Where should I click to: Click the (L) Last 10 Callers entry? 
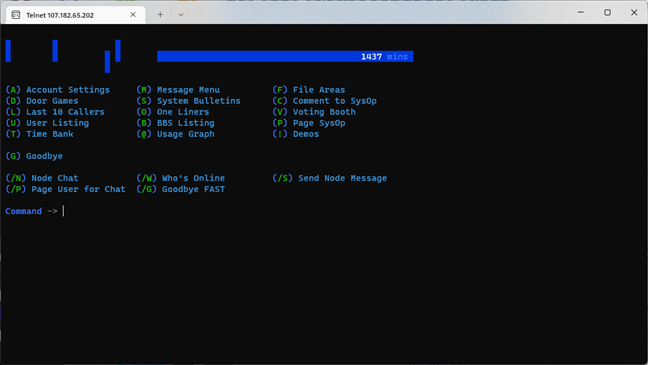[55, 112]
